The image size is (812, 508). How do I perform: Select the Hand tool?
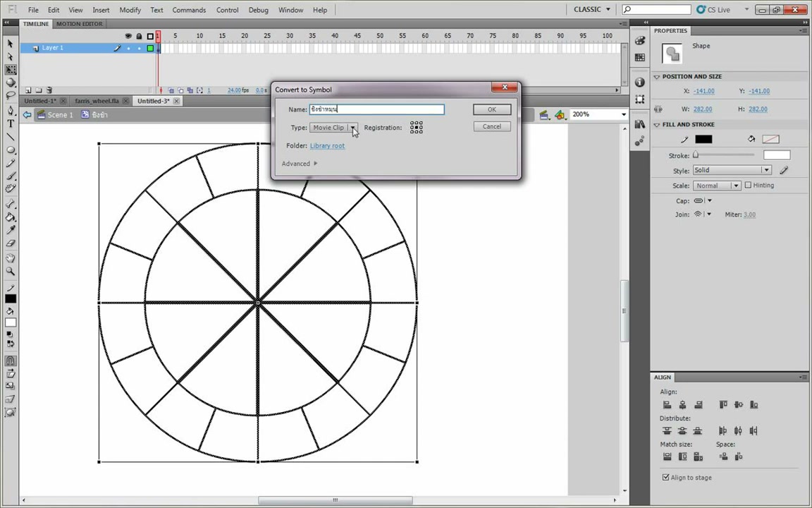coord(11,258)
